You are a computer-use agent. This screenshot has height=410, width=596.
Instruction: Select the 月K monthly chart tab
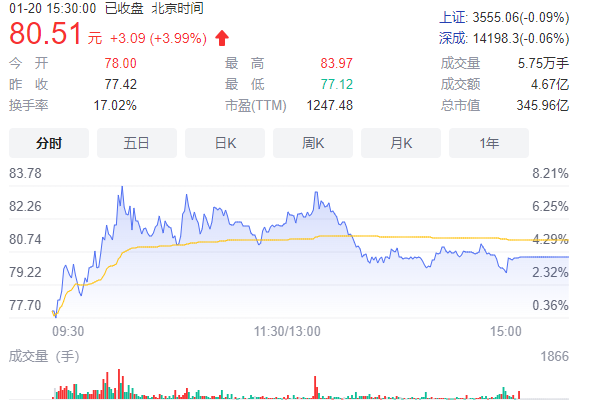[x=401, y=143]
